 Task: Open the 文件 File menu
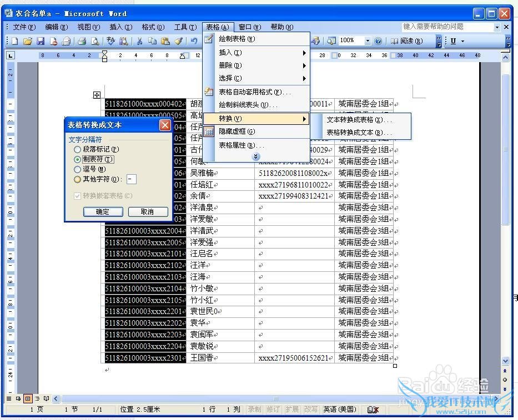pos(24,27)
